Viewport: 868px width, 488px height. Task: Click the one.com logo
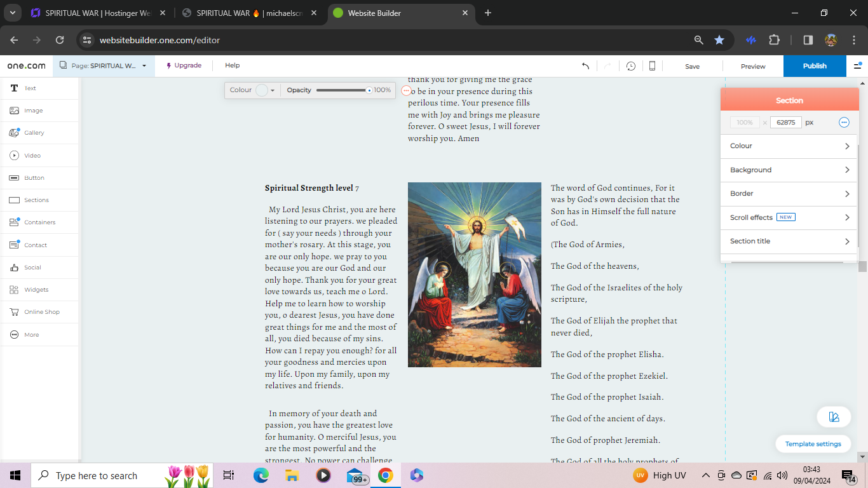(x=27, y=65)
